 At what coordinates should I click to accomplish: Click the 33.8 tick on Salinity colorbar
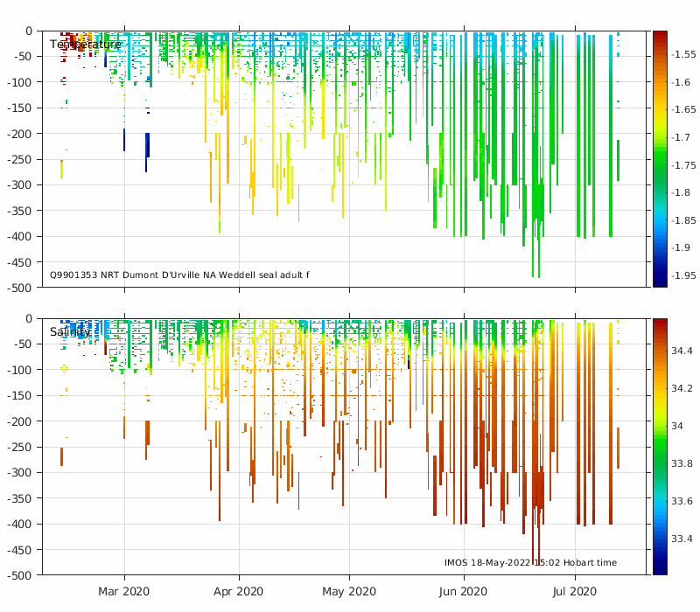click(x=682, y=463)
